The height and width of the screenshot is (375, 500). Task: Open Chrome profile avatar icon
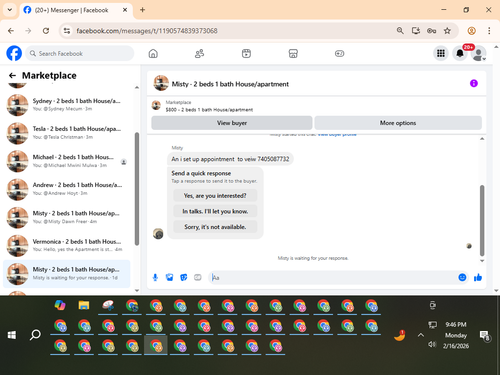[x=471, y=31]
